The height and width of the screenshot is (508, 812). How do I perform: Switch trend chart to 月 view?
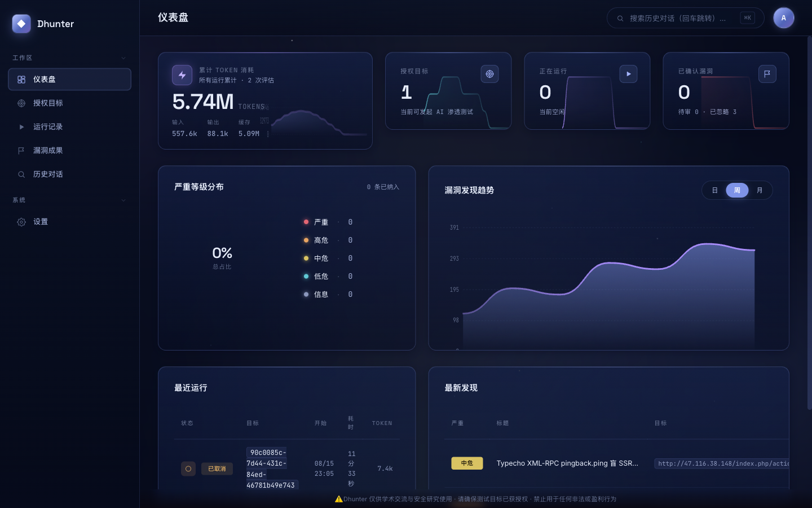(x=760, y=191)
